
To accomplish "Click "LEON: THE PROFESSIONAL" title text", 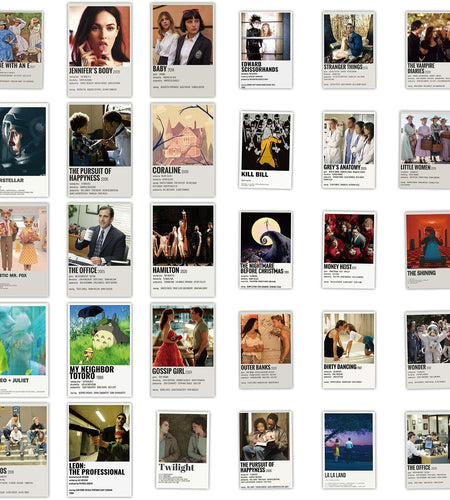I will coord(97,469).
